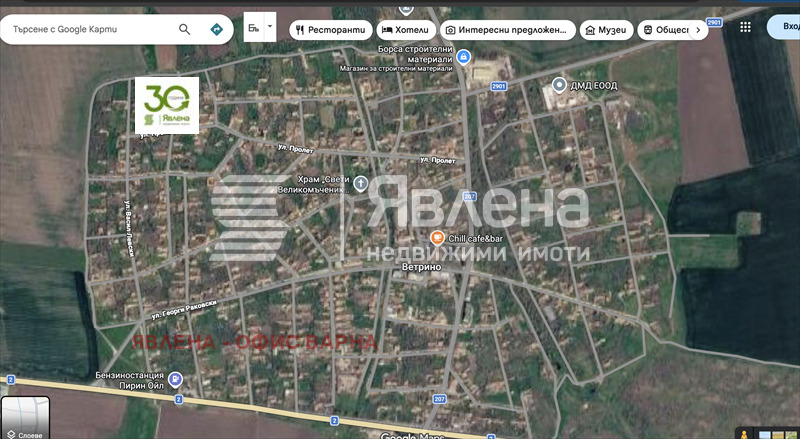This screenshot has height=439, width=800.
Task: Click the magnifier search icon
Action: point(185,30)
